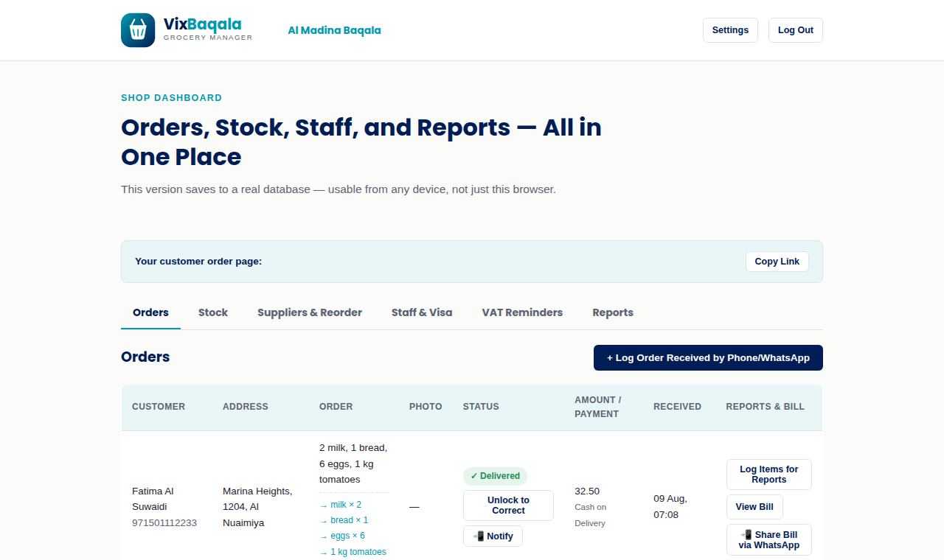Viewport: 944px width, 560px height.
Task: Click the received time '09 Aug, 07:08'
Action: tap(670, 507)
